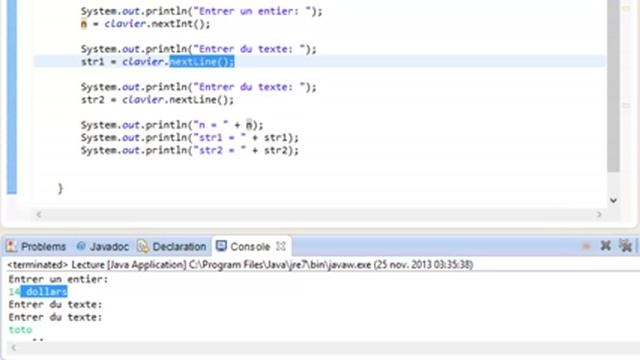Click the first 'Entrer du texte:' console line
The image size is (640, 360).
[55, 304]
